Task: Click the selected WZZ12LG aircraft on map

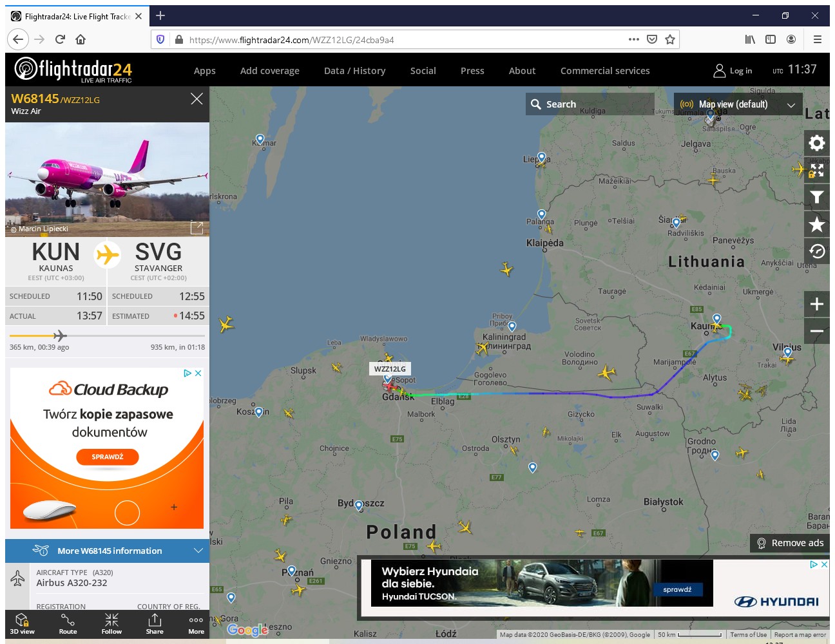Action: coord(390,387)
